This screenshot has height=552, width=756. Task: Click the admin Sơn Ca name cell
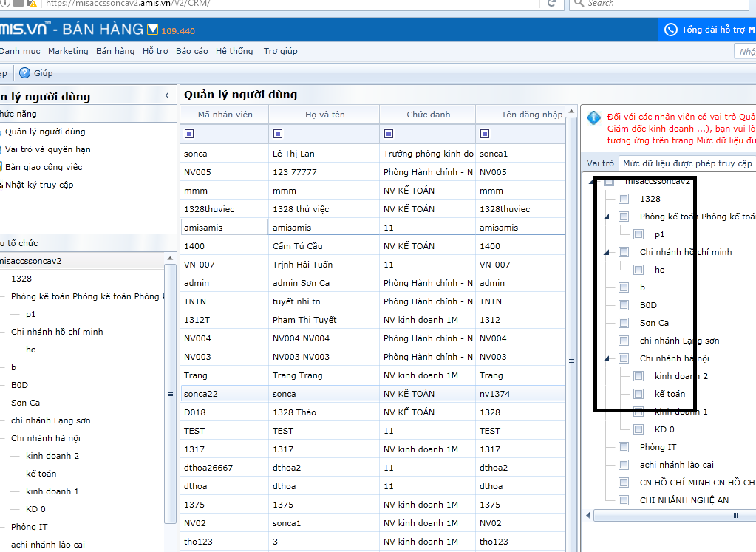324,283
